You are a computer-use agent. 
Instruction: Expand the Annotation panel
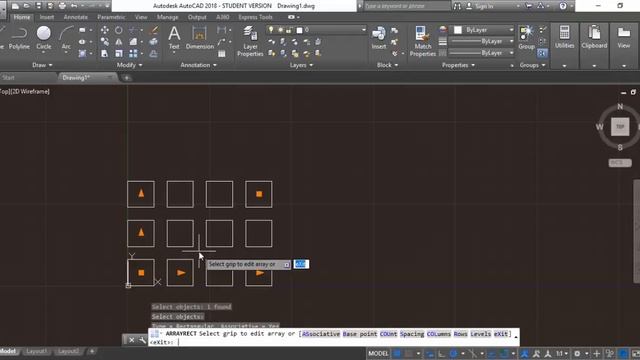pos(198,65)
